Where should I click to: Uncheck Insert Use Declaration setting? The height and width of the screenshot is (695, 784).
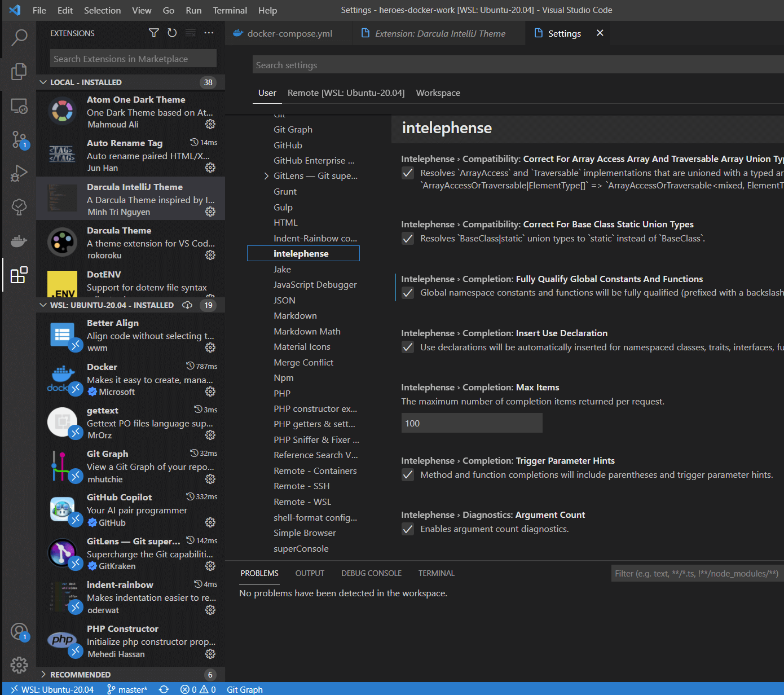click(x=408, y=347)
